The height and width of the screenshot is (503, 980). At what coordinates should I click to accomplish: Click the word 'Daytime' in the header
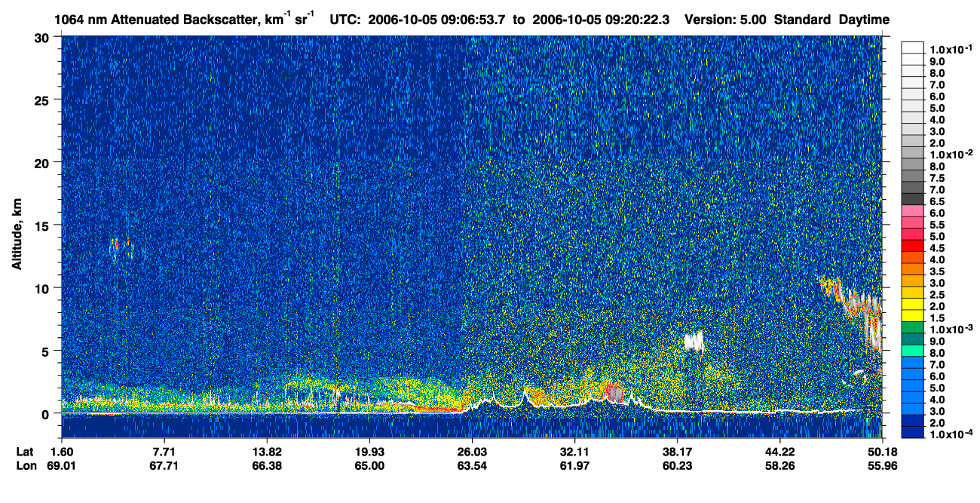[864, 19]
